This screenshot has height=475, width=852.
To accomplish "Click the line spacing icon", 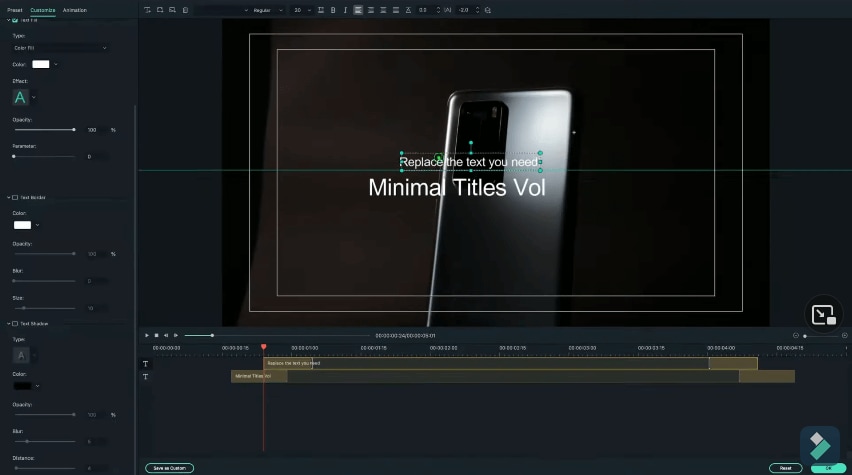I will pos(408,10).
